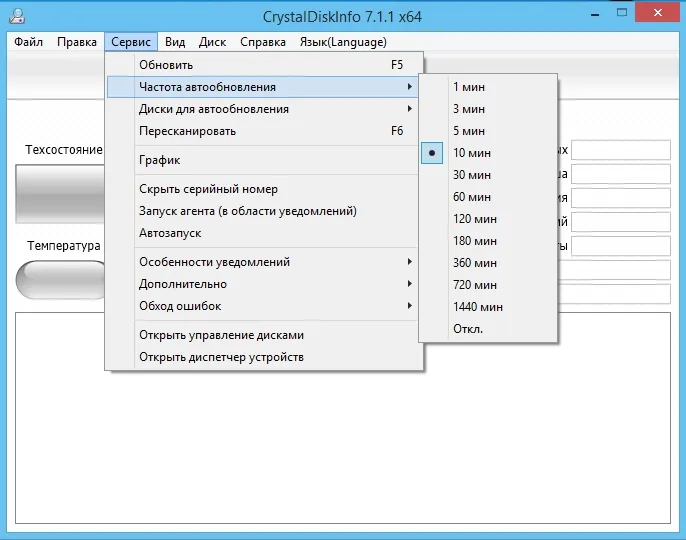
Task: Set auto-refresh to 3 мин
Action: point(488,109)
